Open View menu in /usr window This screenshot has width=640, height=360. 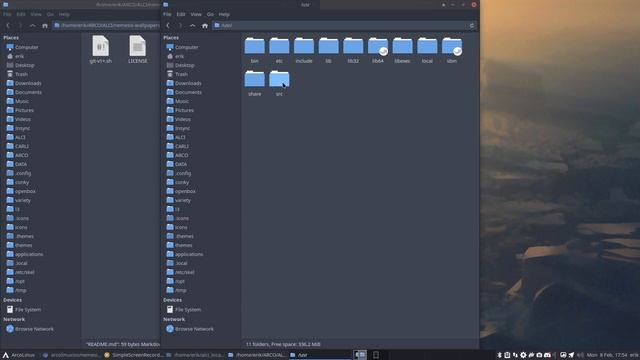196,14
